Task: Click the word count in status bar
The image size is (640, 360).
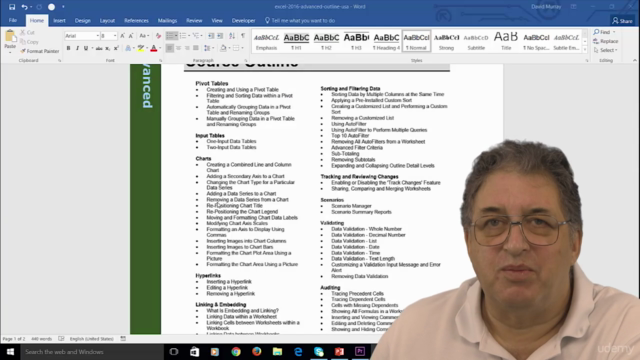Action: [x=42, y=339]
